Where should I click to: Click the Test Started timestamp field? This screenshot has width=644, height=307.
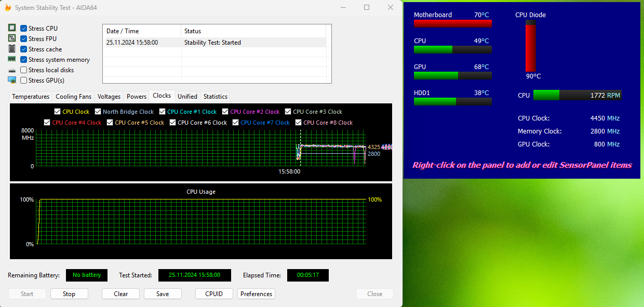[194, 275]
